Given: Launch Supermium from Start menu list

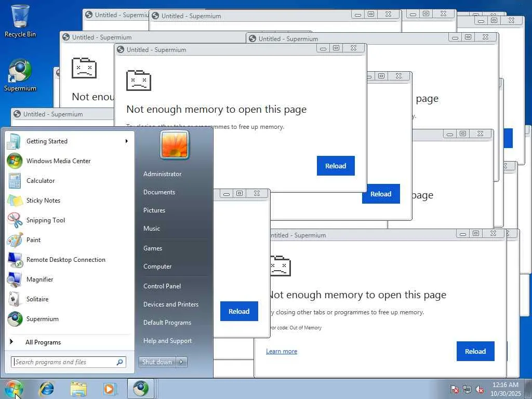Looking at the screenshot, I should pos(70,318).
